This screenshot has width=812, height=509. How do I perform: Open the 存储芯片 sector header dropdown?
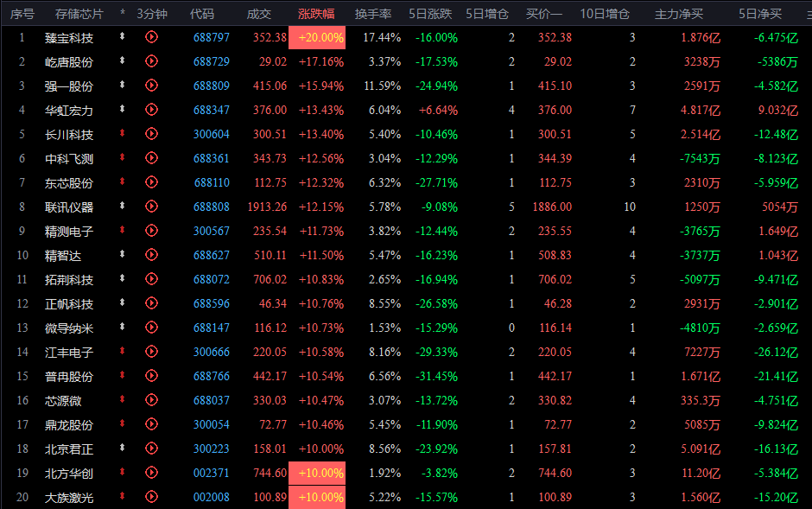coord(79,14)
